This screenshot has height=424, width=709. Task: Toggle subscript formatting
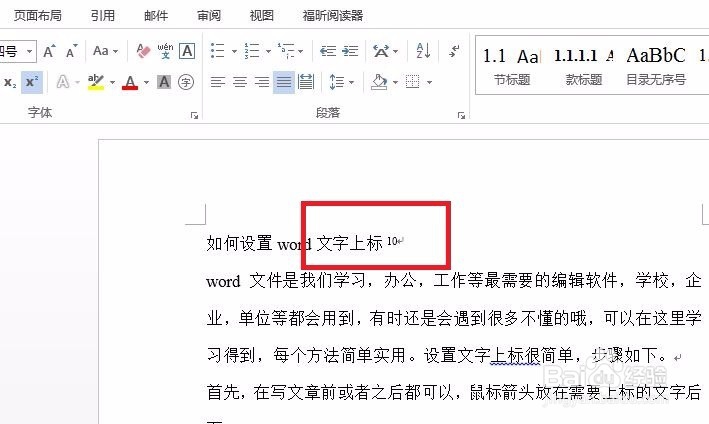click(10, 82)
